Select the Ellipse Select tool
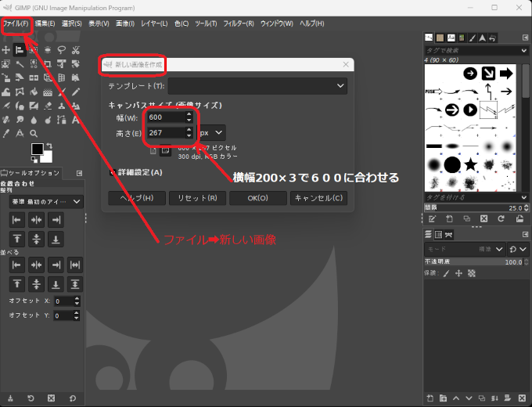Screen dimensions: 532x407 click(48, 50)
